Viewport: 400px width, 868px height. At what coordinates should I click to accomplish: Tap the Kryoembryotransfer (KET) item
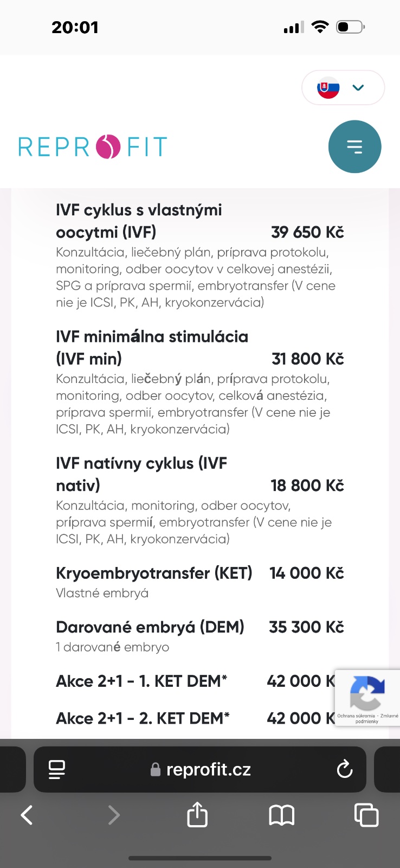coord(154,573)
